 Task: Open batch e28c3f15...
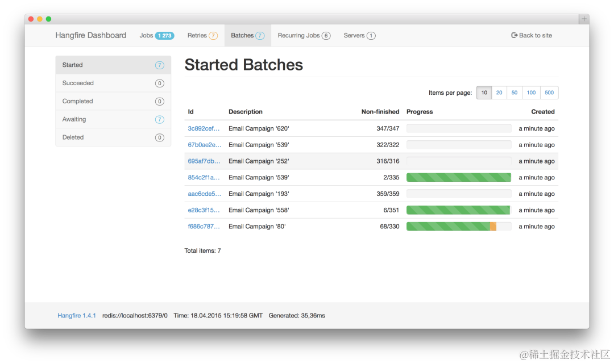pos(204,210)
